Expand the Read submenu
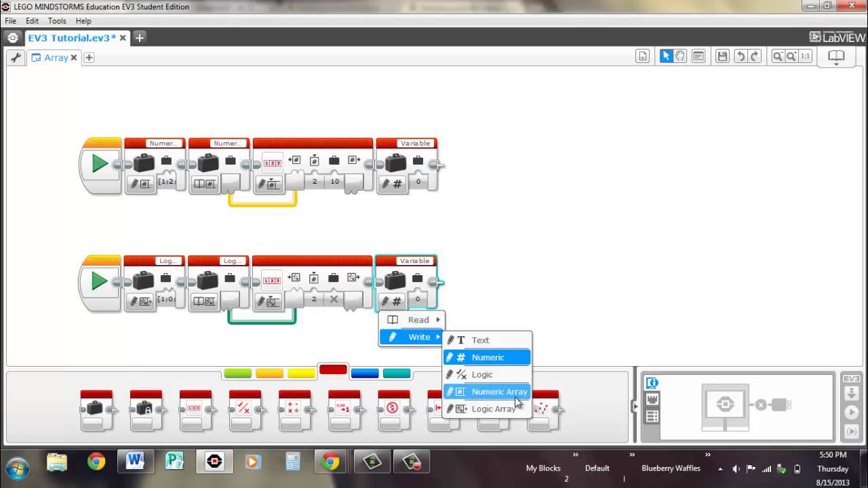 tap(412, 320)
